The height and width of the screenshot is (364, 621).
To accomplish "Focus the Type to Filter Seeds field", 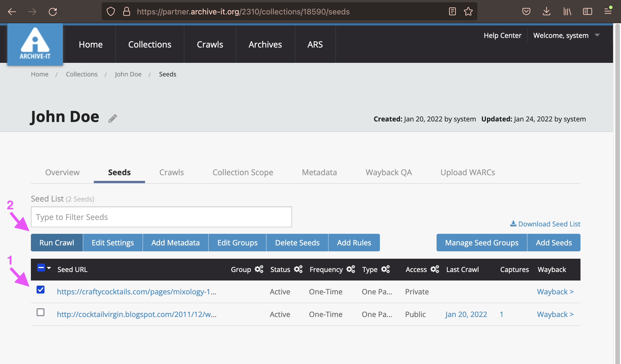I will 161,217.
